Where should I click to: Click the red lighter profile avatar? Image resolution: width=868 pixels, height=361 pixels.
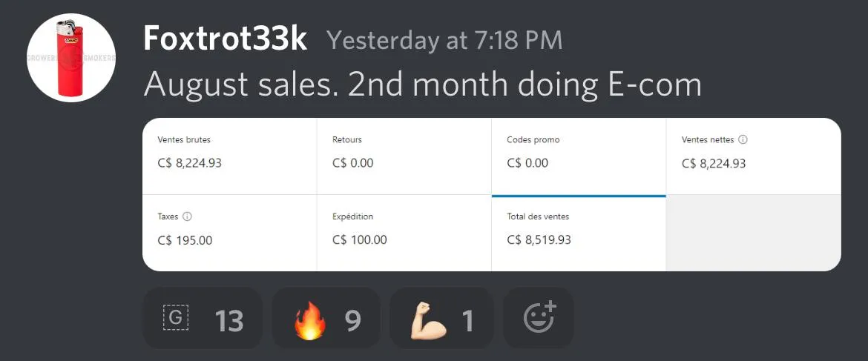pos(71,58)
